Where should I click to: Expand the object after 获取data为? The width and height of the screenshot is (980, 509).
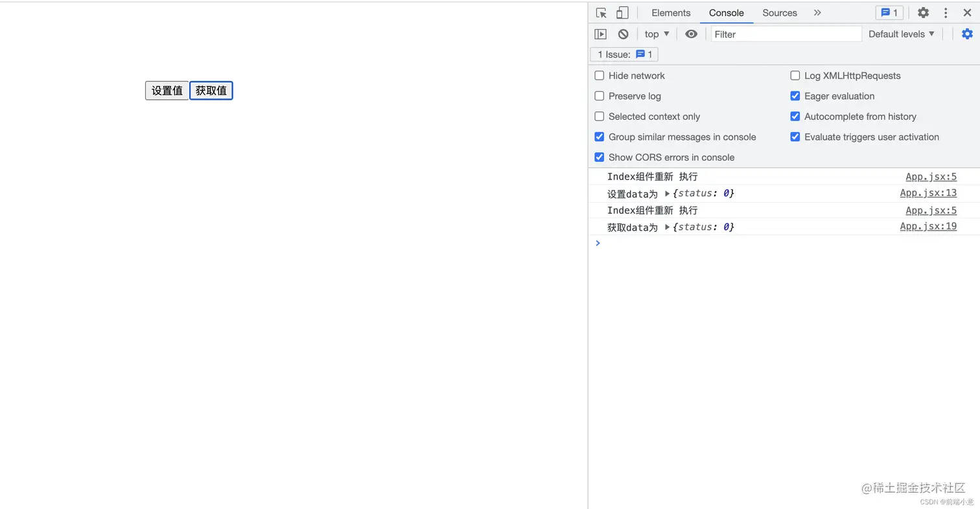click(x=668, y=227)
